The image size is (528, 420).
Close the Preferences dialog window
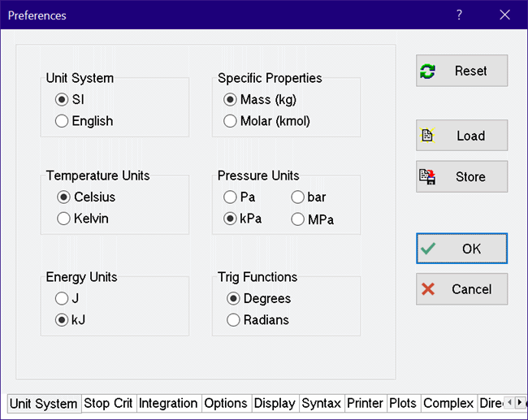[x=504, y=15]
